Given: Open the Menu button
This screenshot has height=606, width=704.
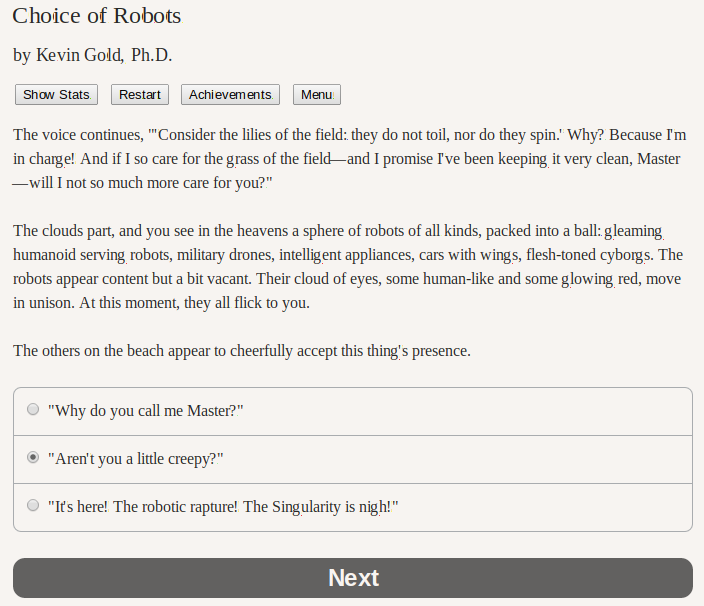Looking at the screenshot, I should (316, 95).
